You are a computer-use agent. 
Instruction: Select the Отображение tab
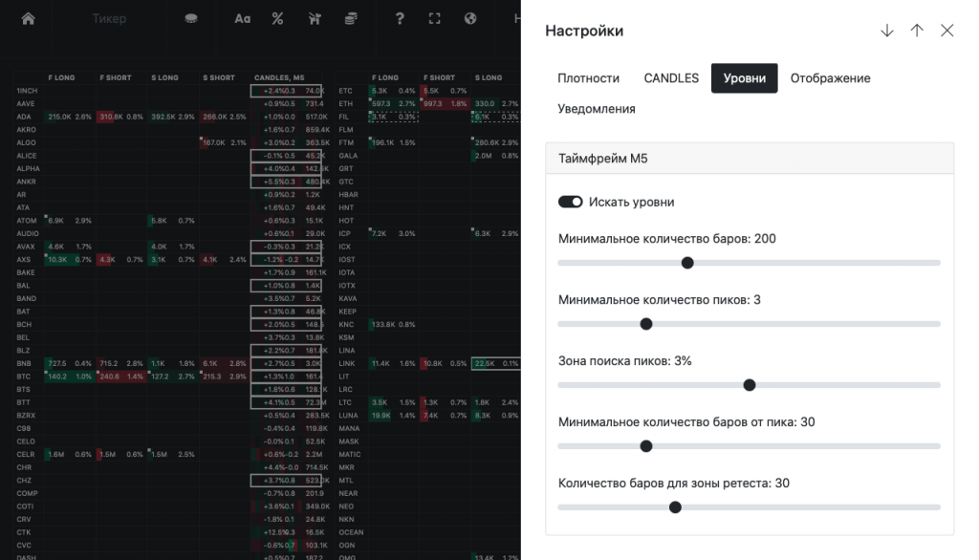point(830,78)
